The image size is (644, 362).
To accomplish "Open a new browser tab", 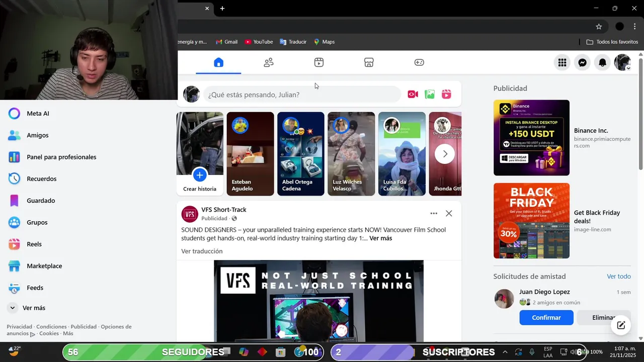I will 222,9.
